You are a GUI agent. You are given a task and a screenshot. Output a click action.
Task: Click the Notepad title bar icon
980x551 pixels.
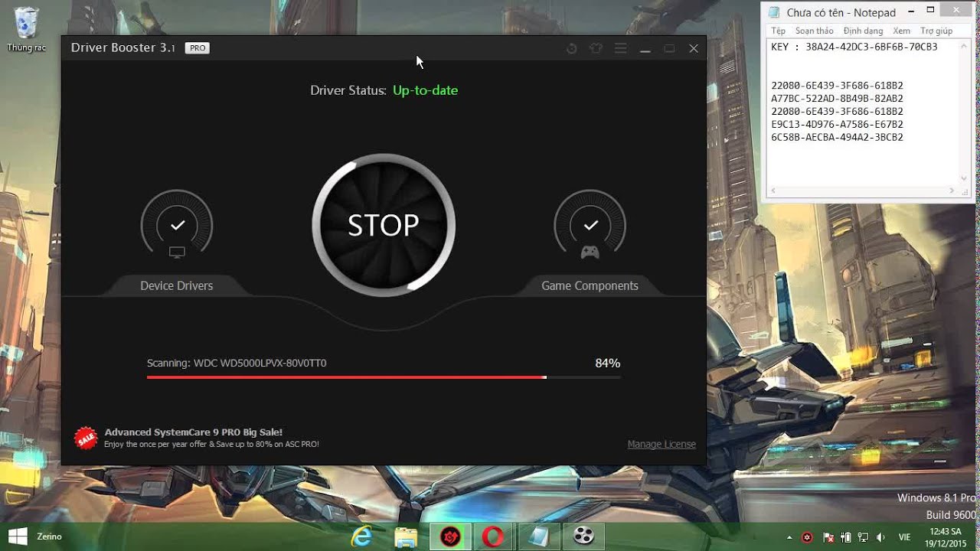click(774, 12)
